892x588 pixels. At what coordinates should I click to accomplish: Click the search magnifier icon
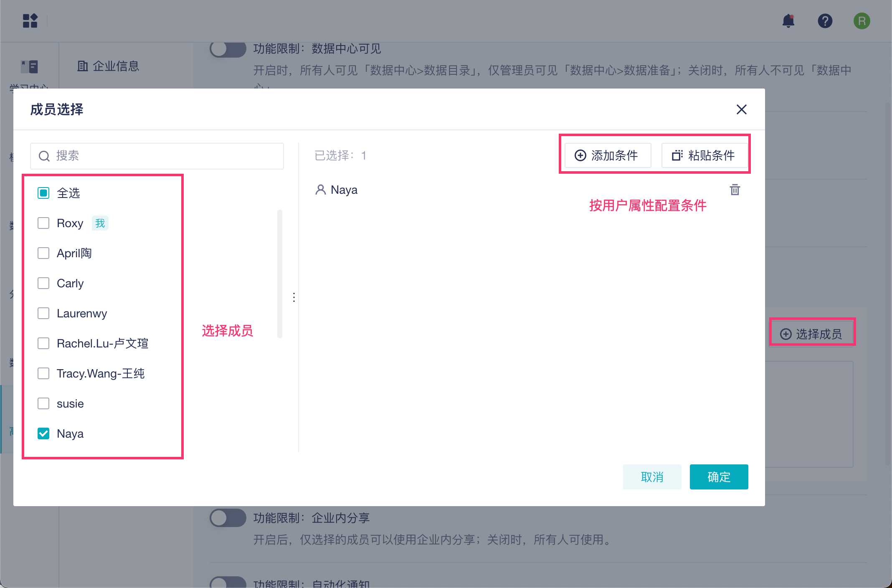[44, 156]
